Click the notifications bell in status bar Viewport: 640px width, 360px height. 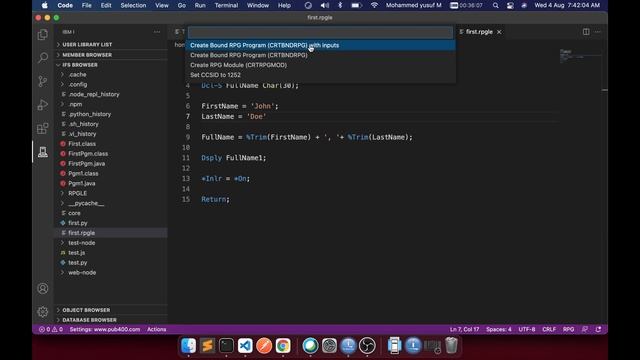click(x=598, y=329)
